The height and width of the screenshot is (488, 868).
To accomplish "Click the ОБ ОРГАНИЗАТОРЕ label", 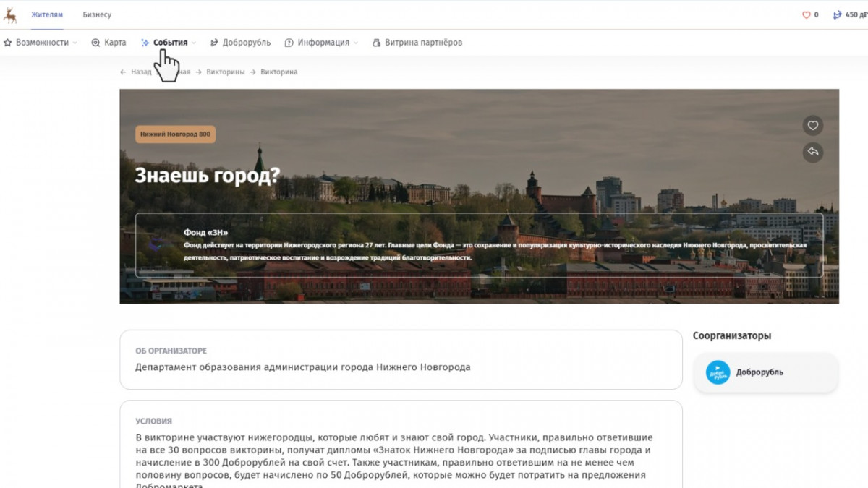I will tap(171, 351).
